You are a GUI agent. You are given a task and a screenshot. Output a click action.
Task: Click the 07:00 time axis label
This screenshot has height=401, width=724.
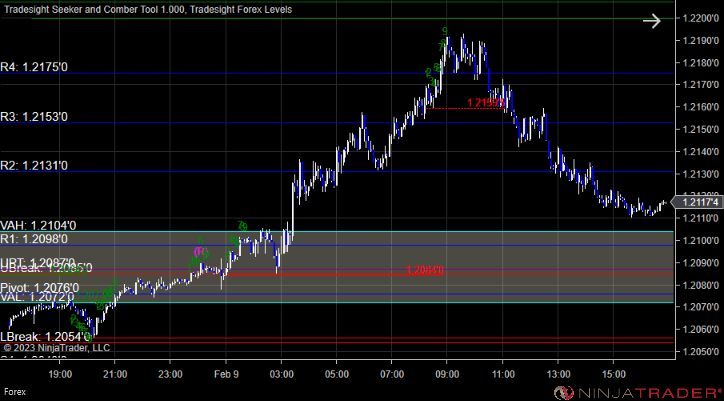[392, 374]
